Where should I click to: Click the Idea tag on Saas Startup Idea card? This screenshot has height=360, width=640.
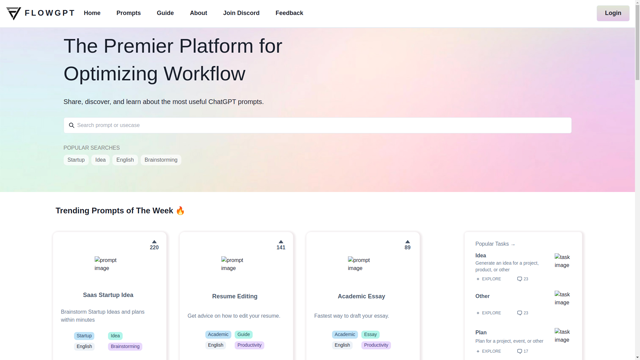115,336
